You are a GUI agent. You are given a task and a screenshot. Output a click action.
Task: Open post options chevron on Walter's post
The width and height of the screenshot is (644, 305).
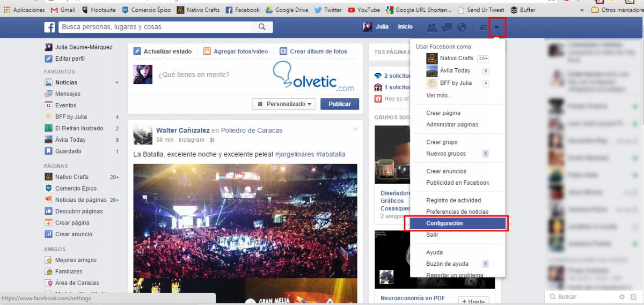(x=355, y=129)
